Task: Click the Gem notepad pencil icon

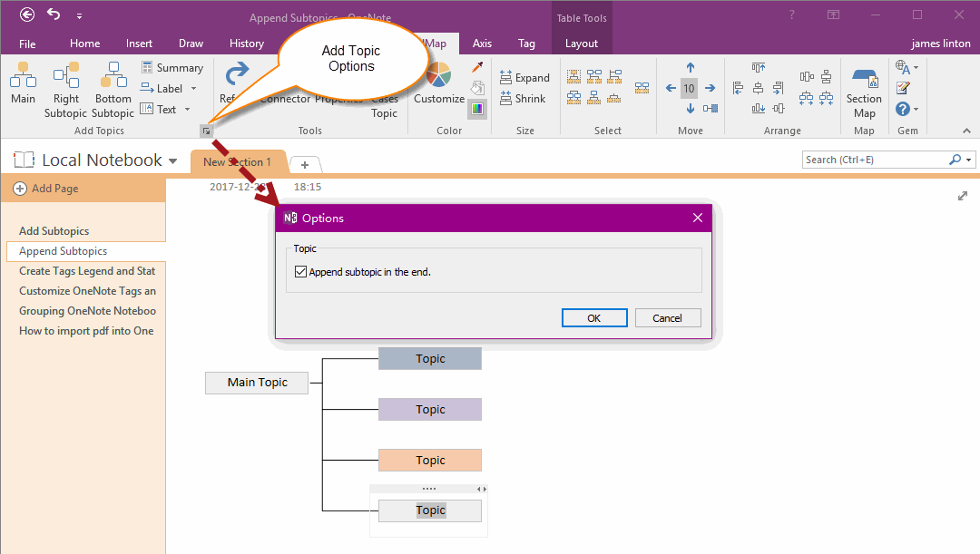Action: pyautogui.click(x=903, y=88)
